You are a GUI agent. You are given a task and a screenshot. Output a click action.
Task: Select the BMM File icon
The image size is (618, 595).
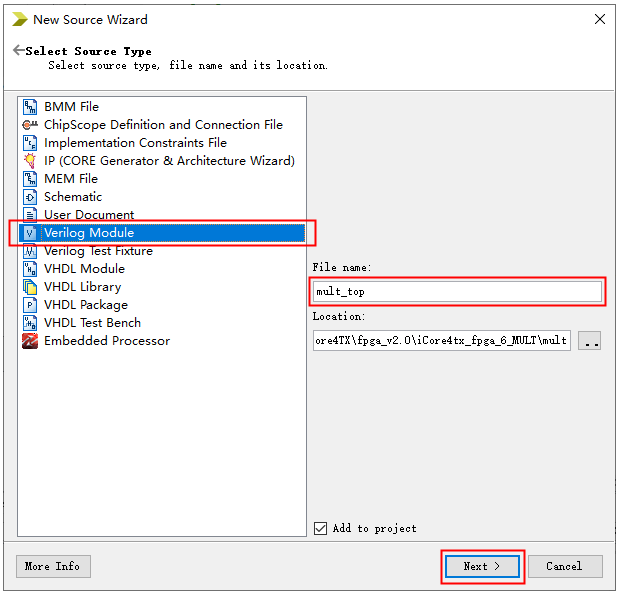click(x=30, y=107)
